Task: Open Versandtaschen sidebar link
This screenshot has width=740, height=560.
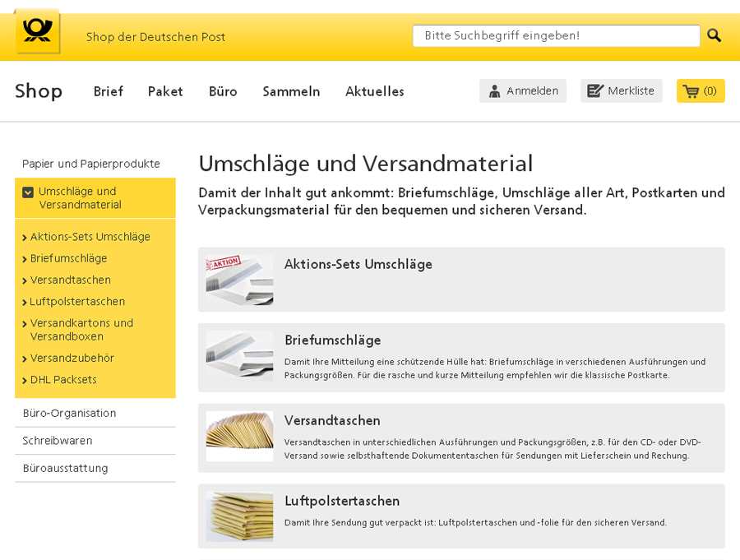Action: coord(71,280)
